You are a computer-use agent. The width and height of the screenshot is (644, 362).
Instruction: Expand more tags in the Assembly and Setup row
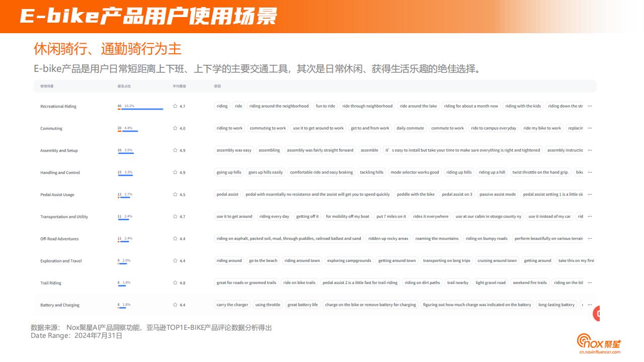[x=590, y=150]
